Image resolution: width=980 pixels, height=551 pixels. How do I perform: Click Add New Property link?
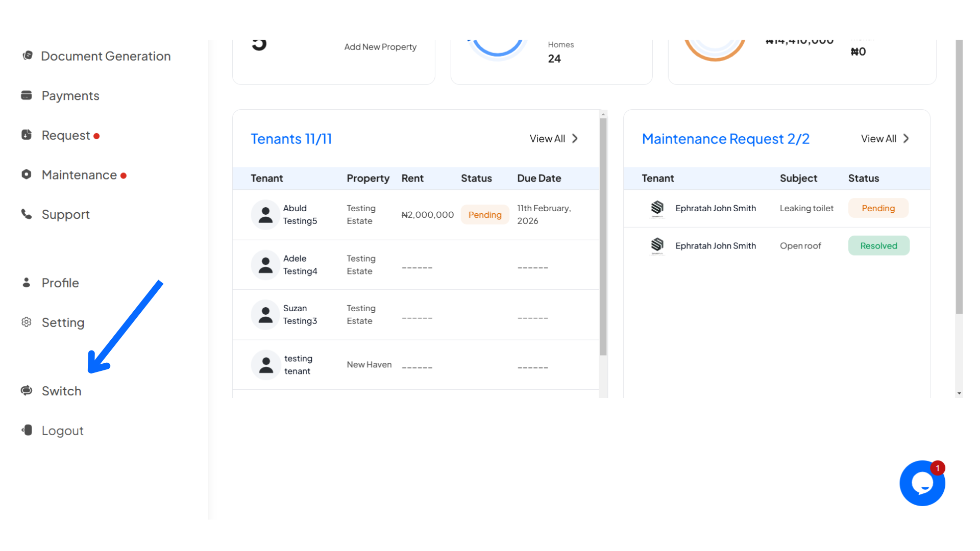380,47
